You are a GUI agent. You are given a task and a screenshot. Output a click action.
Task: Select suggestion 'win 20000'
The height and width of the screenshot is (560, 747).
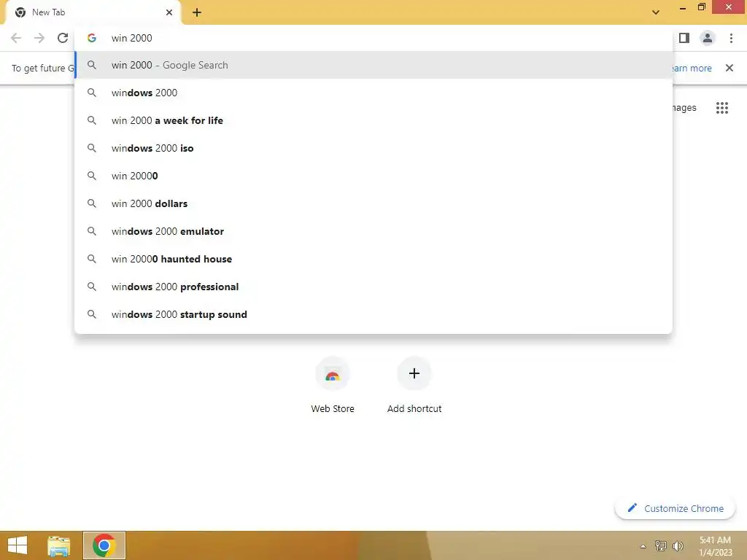pos(373,176)
